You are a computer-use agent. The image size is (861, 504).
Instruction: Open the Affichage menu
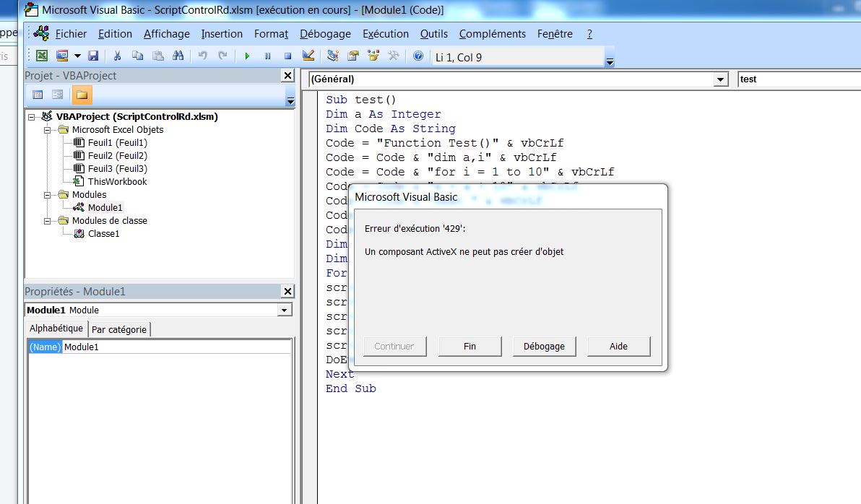166,34
